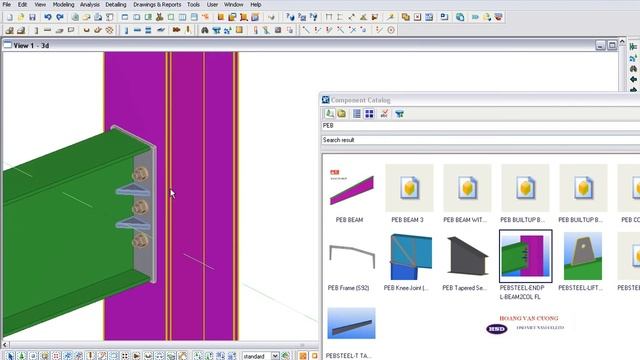This screenshot has height=360, width=640.
Task: Click funnel-shaped create connection icon beside binoculars
Action: click(216, 30)
